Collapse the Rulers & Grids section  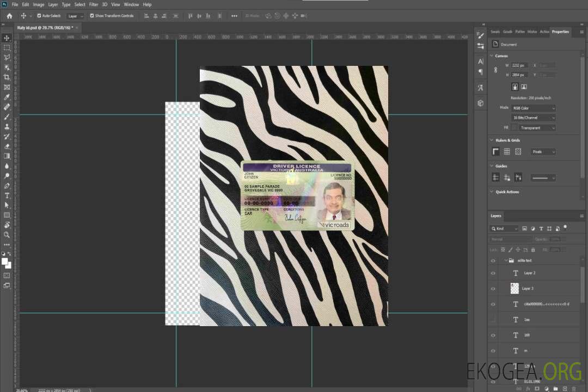(492, 140)
